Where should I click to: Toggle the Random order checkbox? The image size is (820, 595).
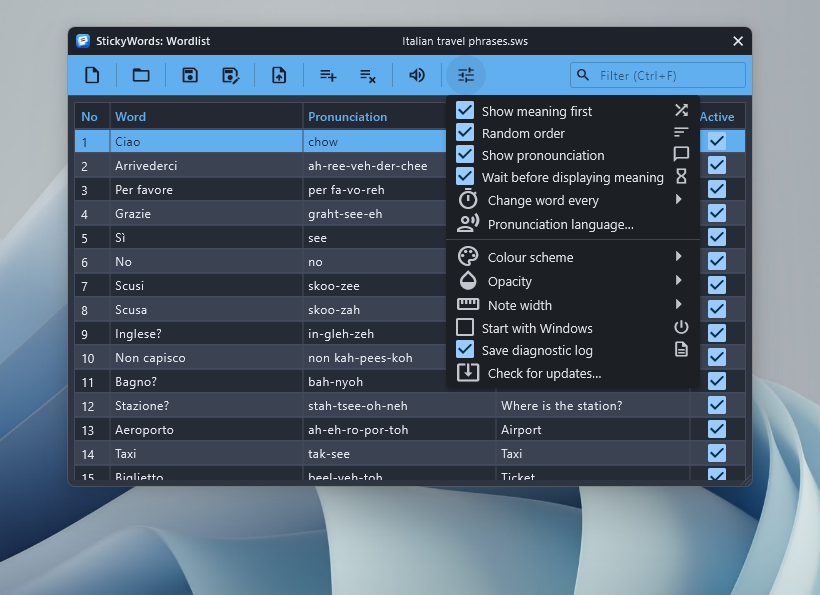(x=465, y=132)
